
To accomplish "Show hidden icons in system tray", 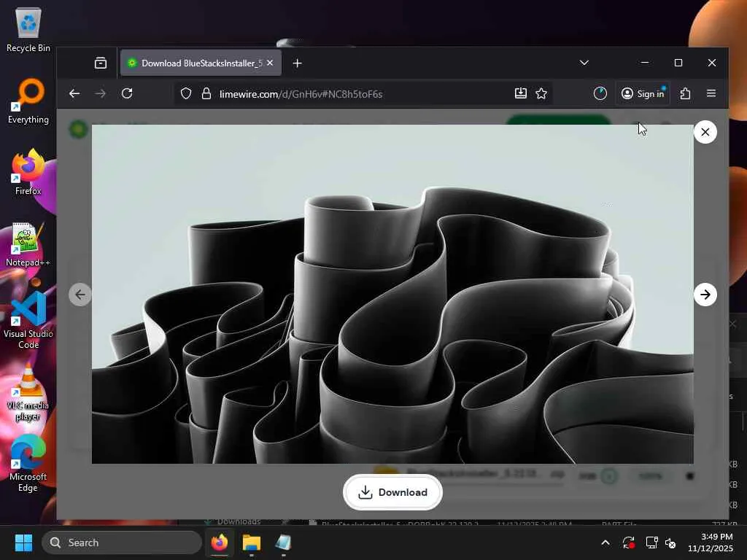I will pos(605,542).
